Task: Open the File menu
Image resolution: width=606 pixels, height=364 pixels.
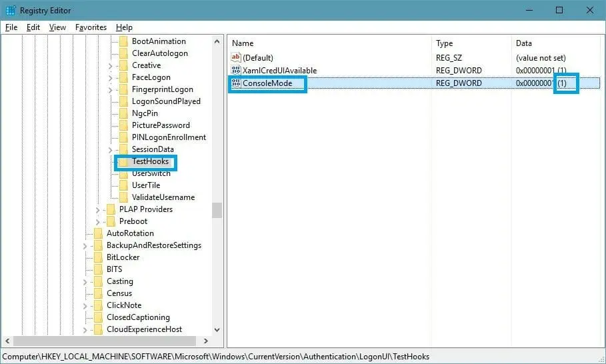Action: [11, 27]
